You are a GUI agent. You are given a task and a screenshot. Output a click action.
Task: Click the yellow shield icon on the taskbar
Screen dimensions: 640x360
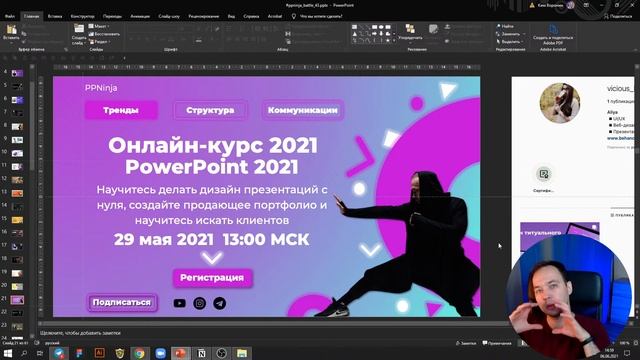pos(120,353)
